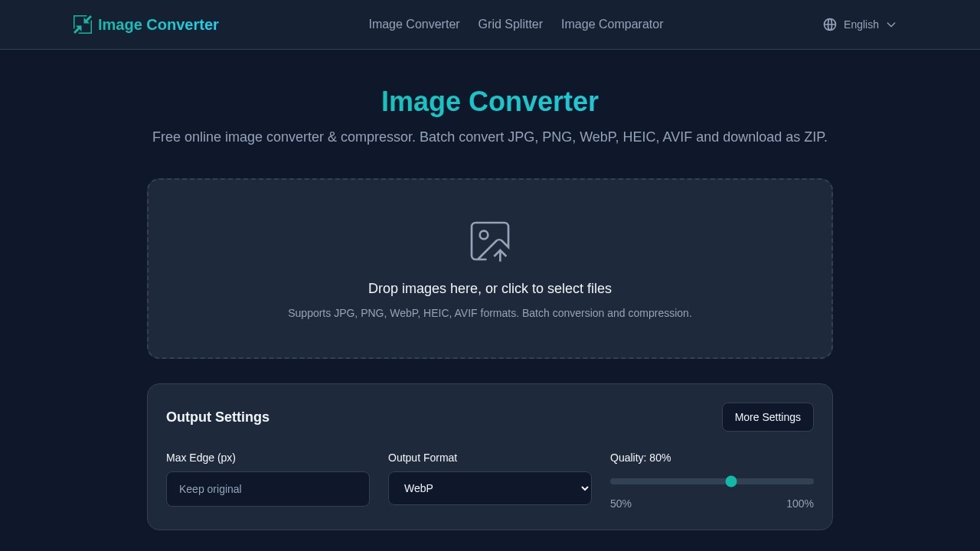
Task: Click the globe language icon
Action: [830, 24]
